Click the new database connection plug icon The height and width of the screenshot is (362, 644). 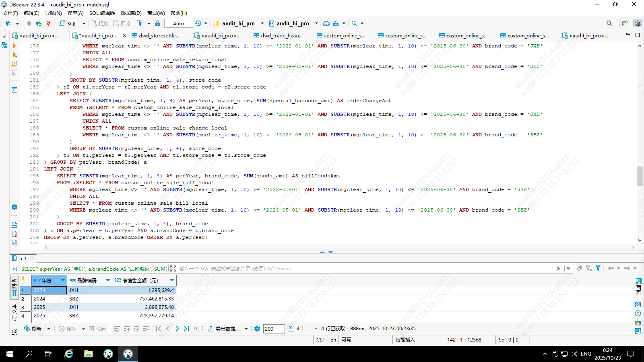click(8, 23)
